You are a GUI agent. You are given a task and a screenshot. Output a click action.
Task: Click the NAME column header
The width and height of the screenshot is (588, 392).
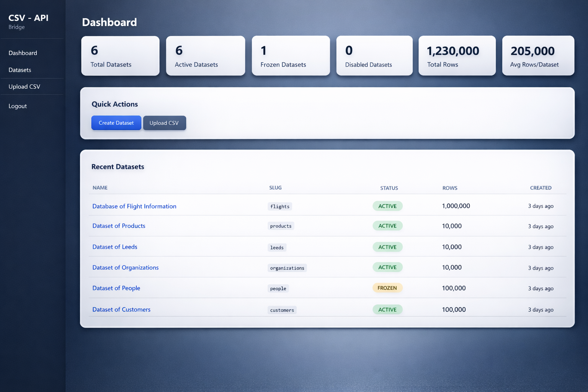click(x=100, y=188)
